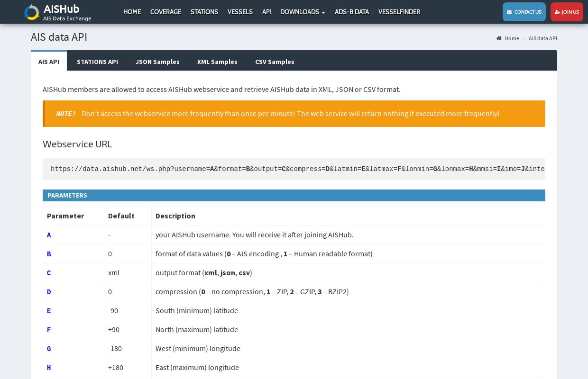Click 'South (minimum) latitude' description

pyautogui.click(x=197, y=311)
